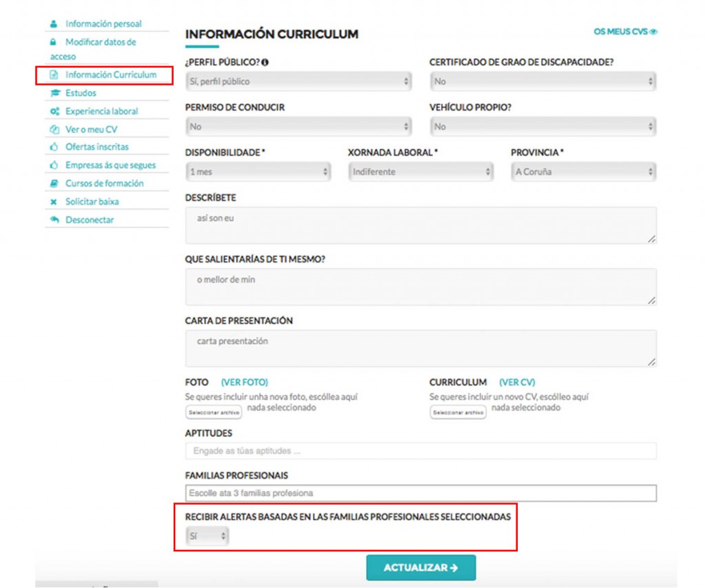Click the resize handle of Que salientarías text area

652,301
